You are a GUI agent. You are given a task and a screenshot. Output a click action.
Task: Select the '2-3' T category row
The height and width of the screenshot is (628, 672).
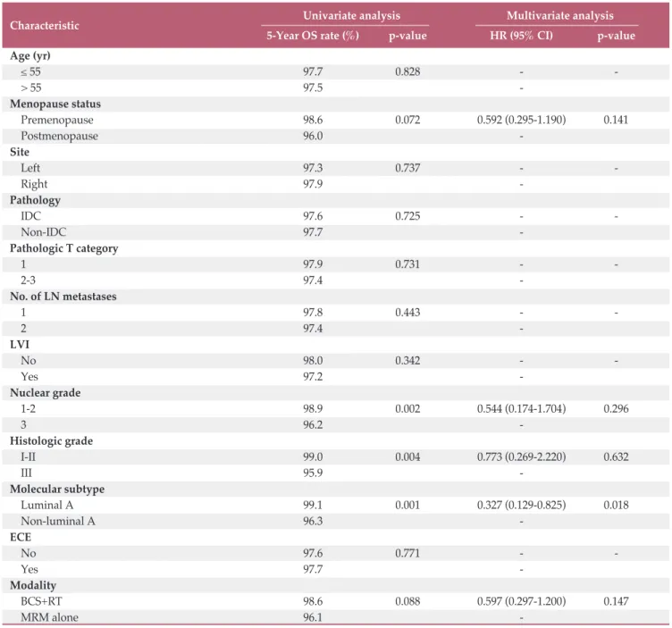coord(29,281)
